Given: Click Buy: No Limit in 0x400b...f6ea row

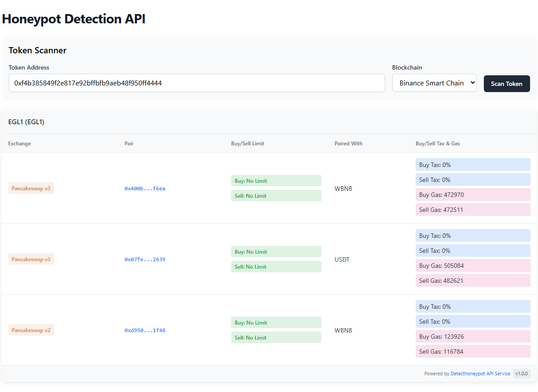Looking at the screenshot, I should [x=276, y=181].
